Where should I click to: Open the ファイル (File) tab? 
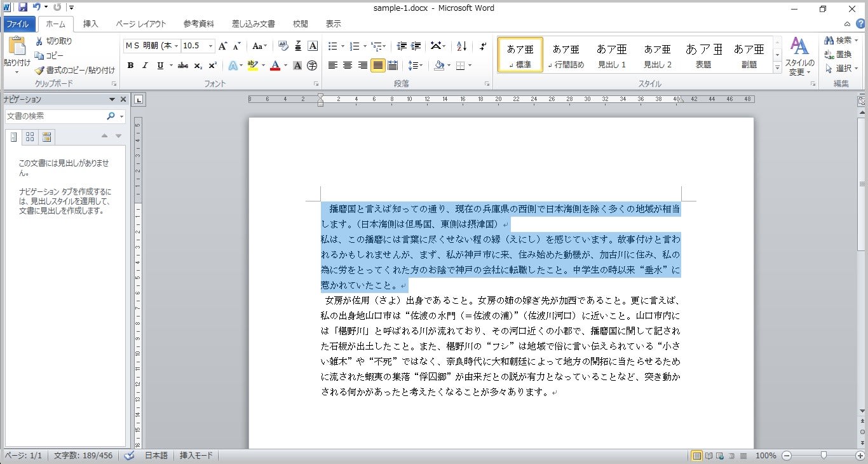tap(17, 24)
